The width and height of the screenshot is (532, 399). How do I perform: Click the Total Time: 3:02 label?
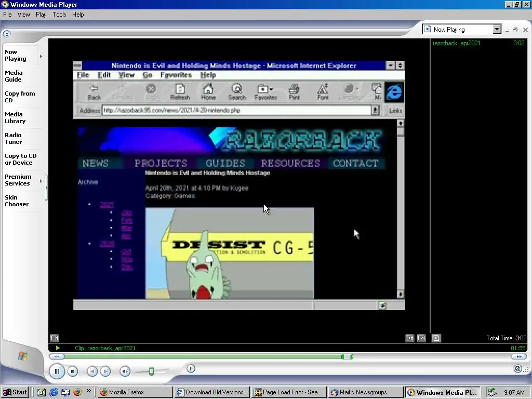(x=506, y=338)
